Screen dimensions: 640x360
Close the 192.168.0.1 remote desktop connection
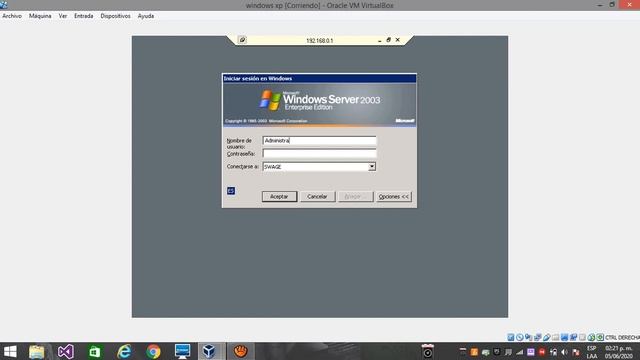398,40
